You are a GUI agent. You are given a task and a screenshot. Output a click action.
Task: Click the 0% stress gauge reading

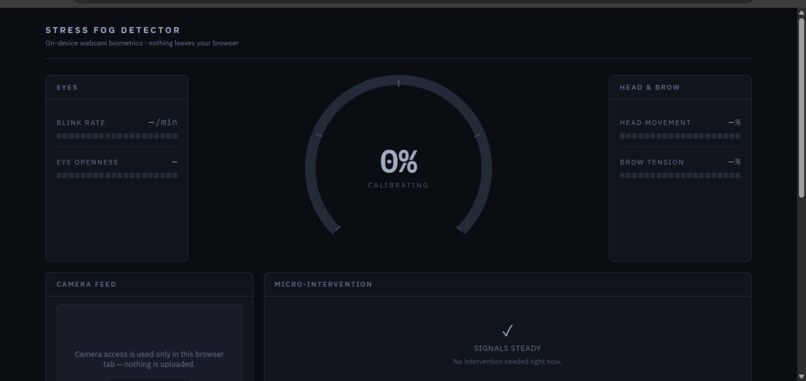[398, 161]
